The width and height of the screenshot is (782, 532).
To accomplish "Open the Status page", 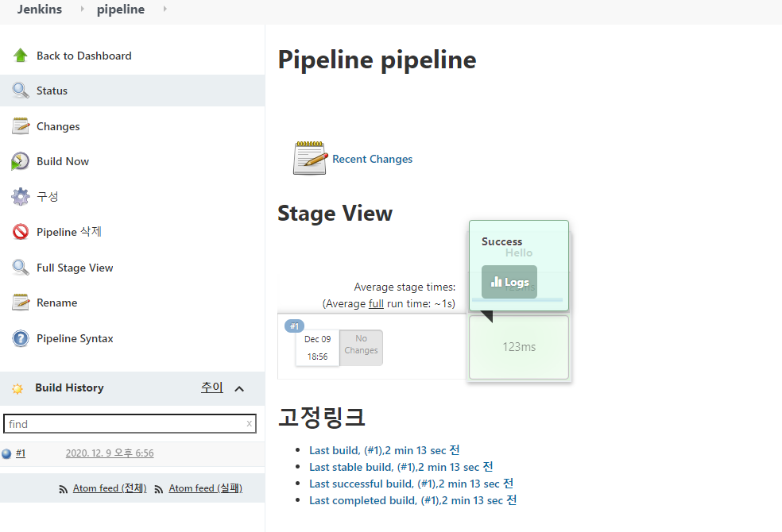I will [52, 91].
